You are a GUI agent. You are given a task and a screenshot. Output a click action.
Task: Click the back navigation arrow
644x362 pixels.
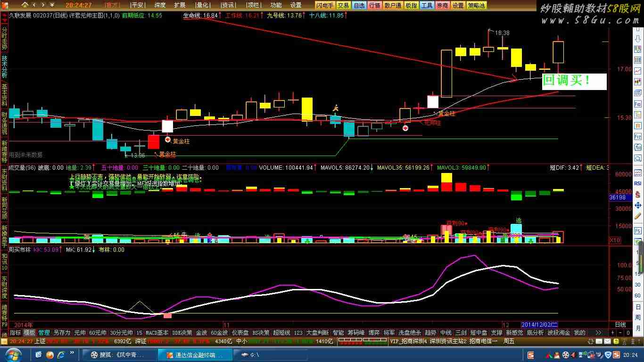[35, 5]
